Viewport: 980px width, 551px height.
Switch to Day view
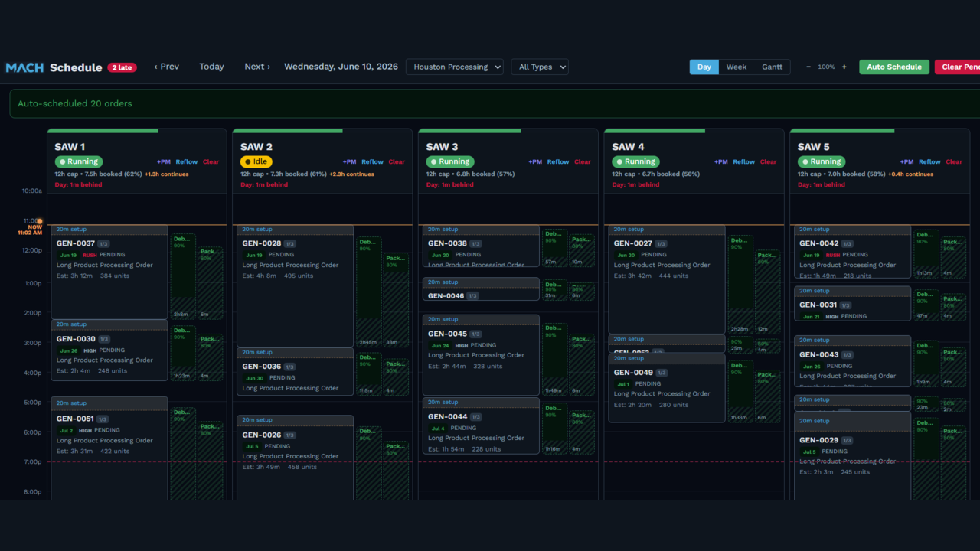pos(704,67)
